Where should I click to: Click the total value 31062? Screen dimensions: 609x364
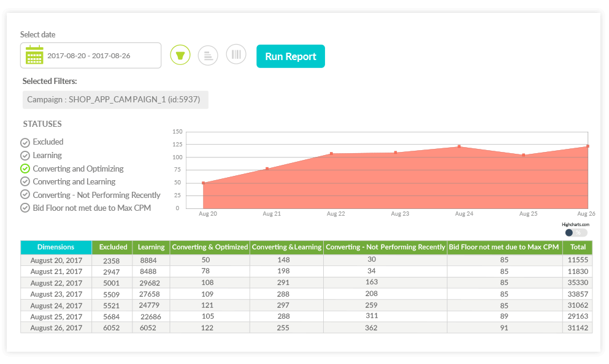click(578, 305)
